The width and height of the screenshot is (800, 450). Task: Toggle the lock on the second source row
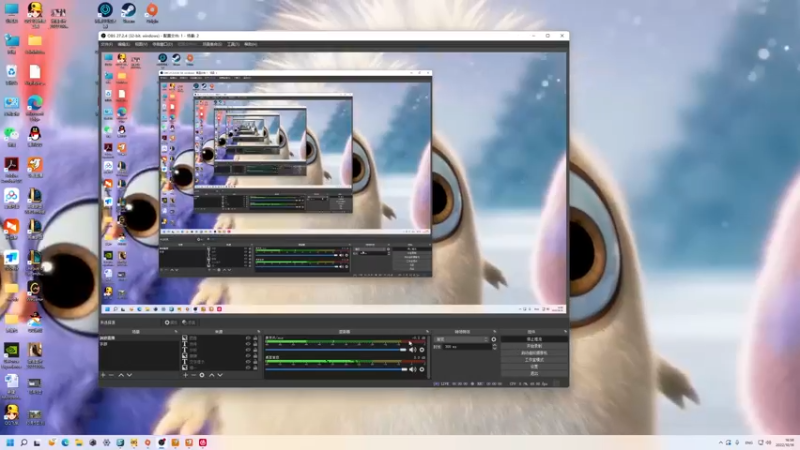pyautogui.click(x=255, y=344)
